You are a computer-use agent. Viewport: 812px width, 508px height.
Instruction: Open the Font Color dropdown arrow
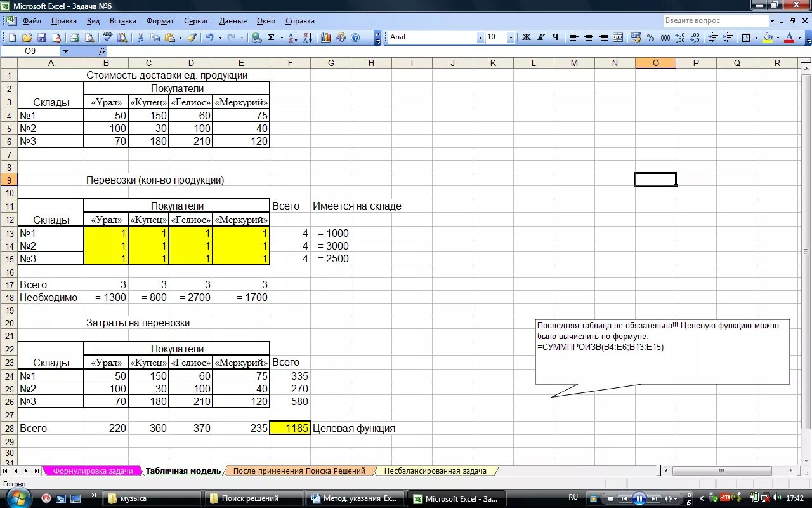(799, 37)
